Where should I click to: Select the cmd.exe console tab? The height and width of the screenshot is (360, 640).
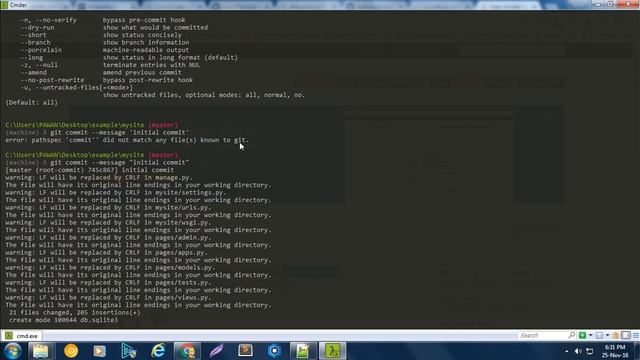coord(21,336)
